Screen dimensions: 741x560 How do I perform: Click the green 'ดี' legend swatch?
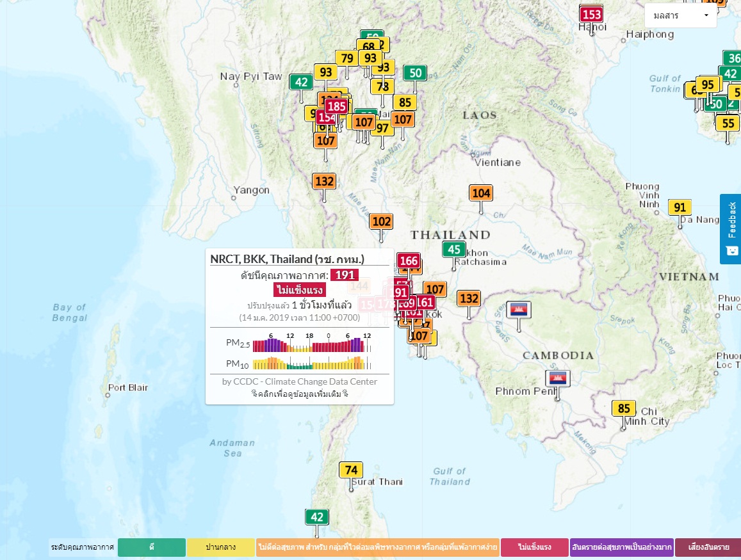tap(151, 547)
